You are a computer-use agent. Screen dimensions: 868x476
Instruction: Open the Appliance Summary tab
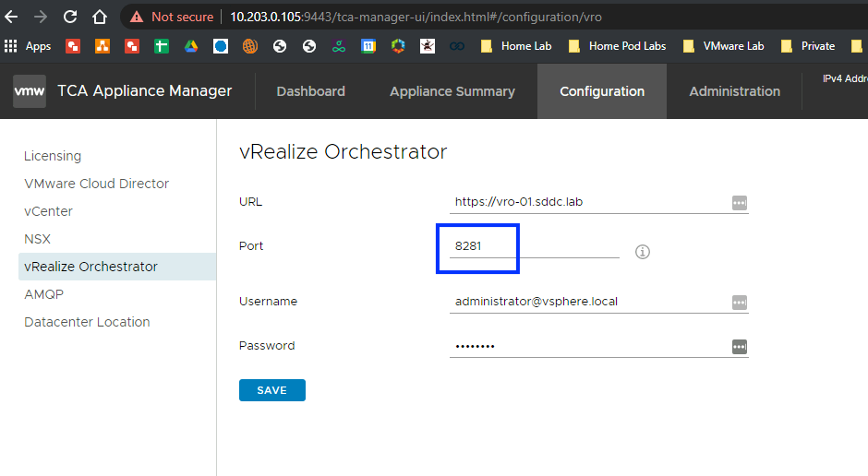(452, 91)
